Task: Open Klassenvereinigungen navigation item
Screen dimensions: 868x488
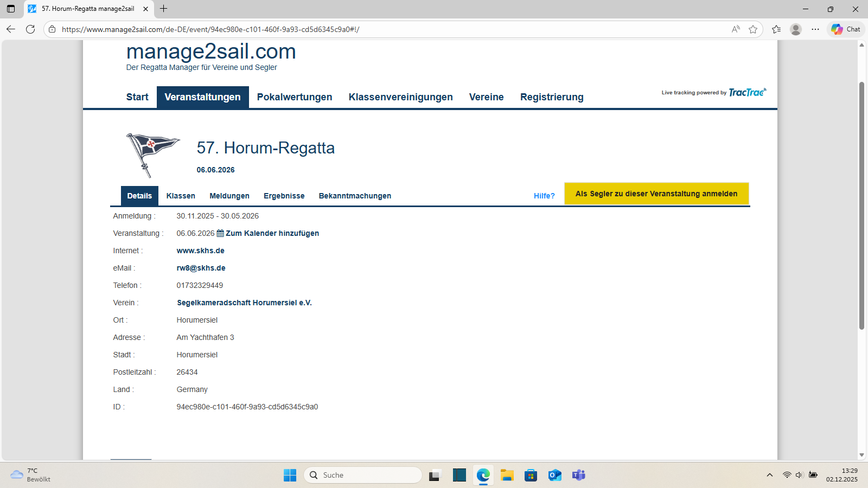Action: pos(401,97)
